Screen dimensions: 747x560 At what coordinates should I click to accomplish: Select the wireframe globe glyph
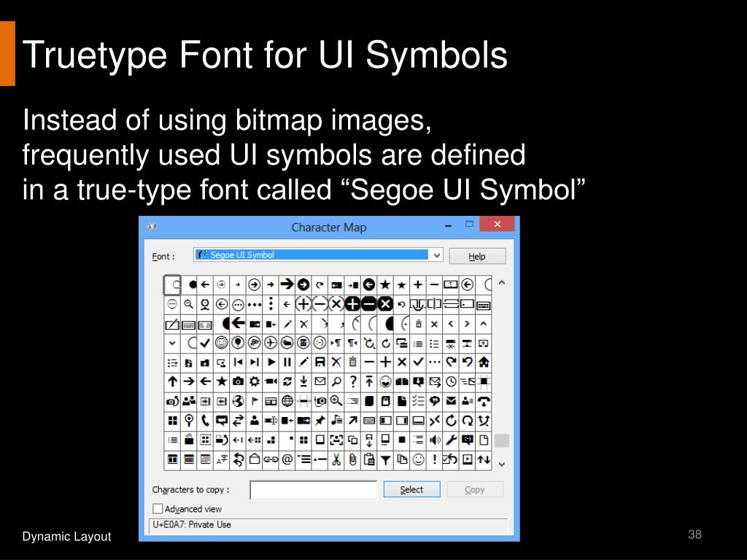click(x=287, y=401)
